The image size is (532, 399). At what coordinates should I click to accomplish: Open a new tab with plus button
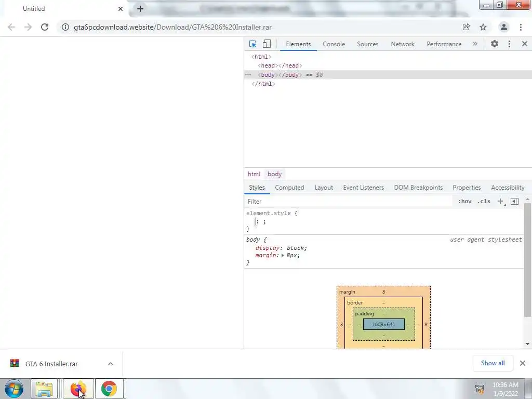pos(140,9)
